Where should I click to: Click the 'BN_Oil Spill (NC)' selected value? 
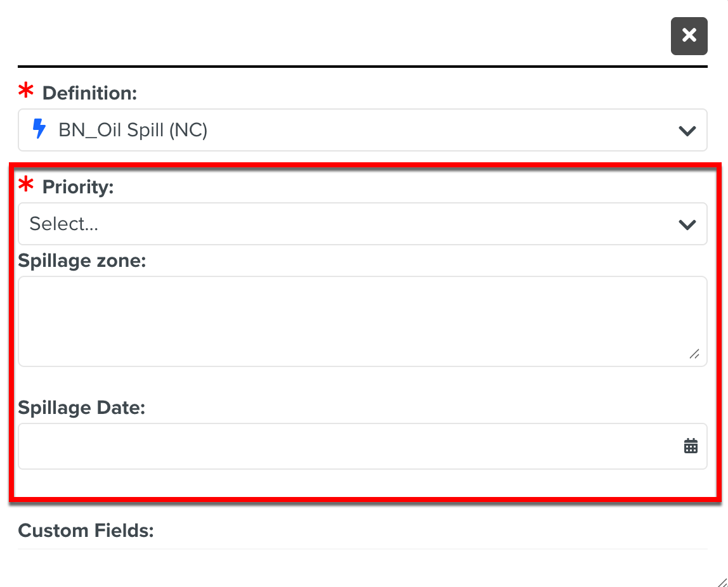[x=133, y=130]
